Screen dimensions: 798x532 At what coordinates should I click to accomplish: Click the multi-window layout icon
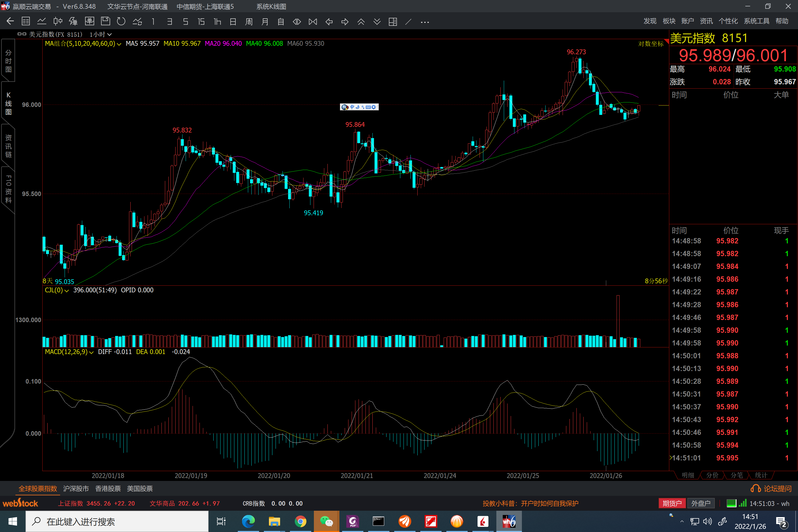coord(393,21)
